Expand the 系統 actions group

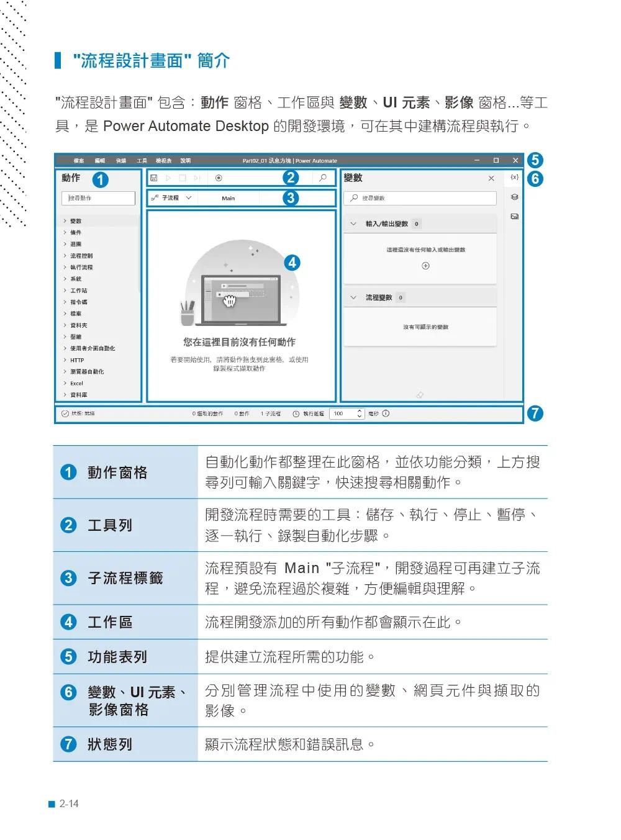point(65,279)
